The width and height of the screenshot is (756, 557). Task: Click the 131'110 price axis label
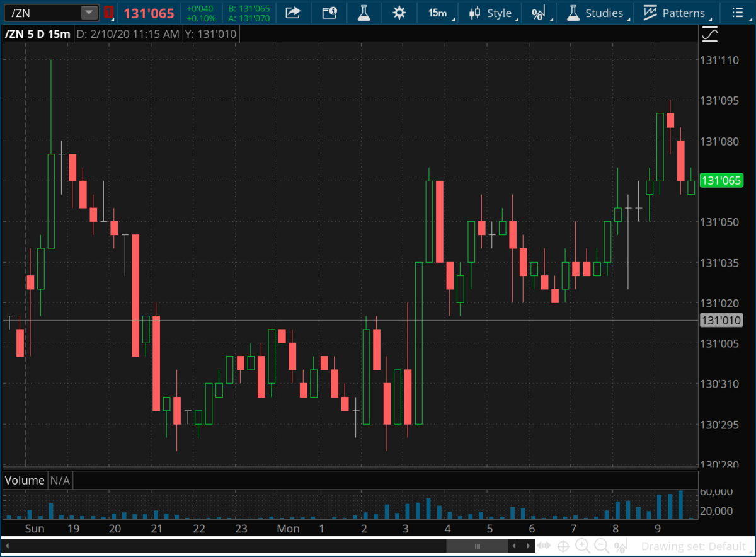[x=721, y=60]
